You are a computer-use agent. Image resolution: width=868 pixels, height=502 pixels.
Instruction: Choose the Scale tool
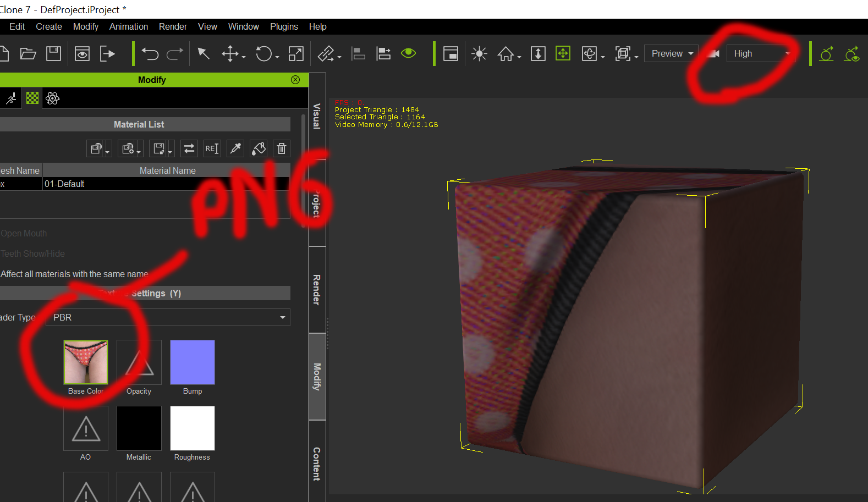(296, 53)
